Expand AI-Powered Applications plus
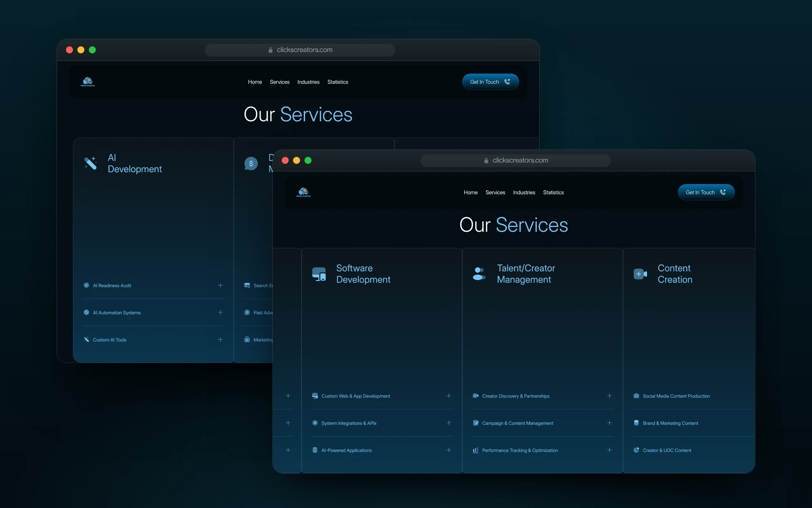Screen dimensions: 812x508 pos(449,450)
